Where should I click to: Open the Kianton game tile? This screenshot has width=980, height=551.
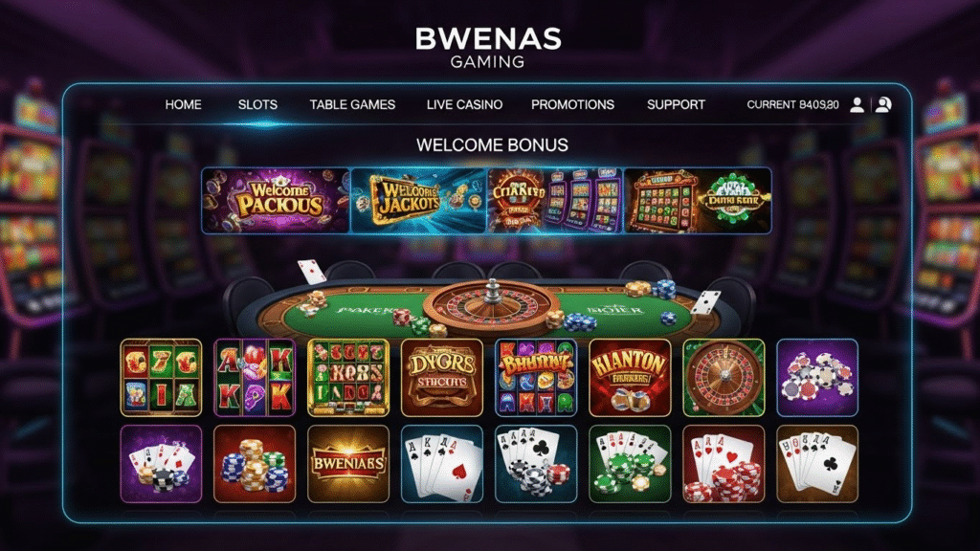(x=630, y=378)
